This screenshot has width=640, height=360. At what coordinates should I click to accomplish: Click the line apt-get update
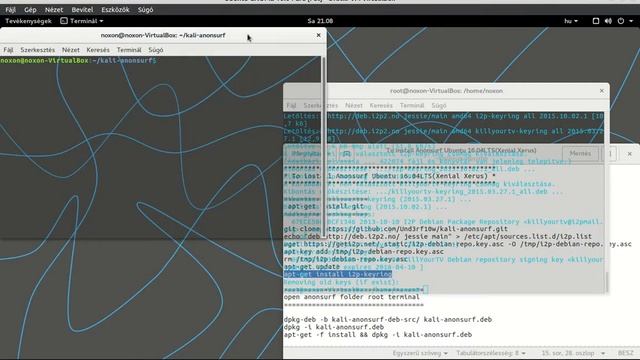tap(311, 267)
